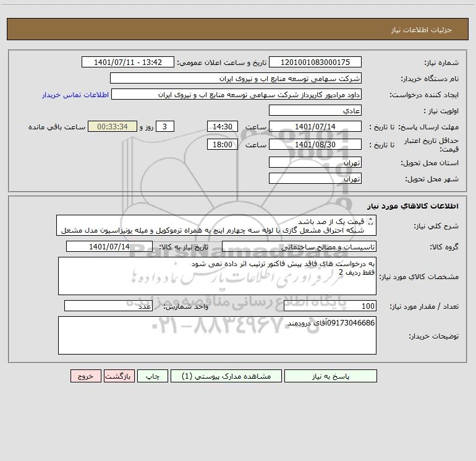
Task: Click the announcement date field 1401/07/11 - 13:42
Action: [x=128, y=62]
